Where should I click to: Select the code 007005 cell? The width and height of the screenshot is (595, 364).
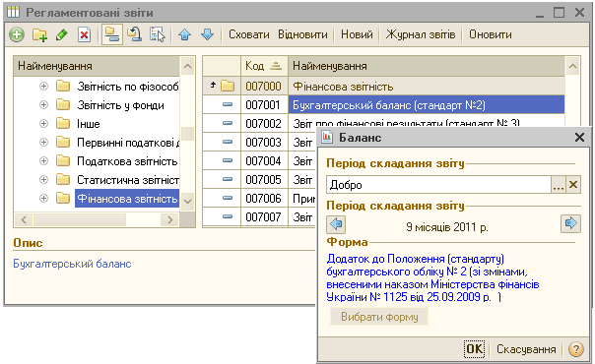(264, 179)
